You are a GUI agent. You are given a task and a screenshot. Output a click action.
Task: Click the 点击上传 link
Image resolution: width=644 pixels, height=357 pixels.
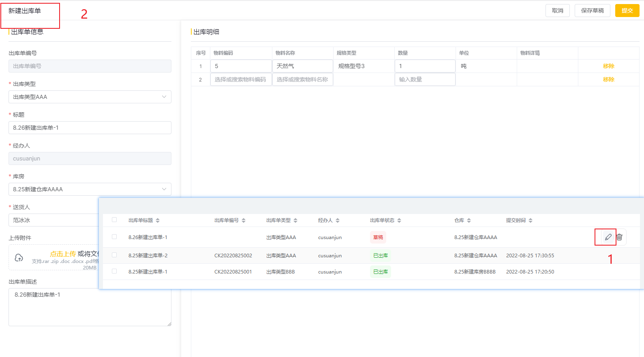63,254
